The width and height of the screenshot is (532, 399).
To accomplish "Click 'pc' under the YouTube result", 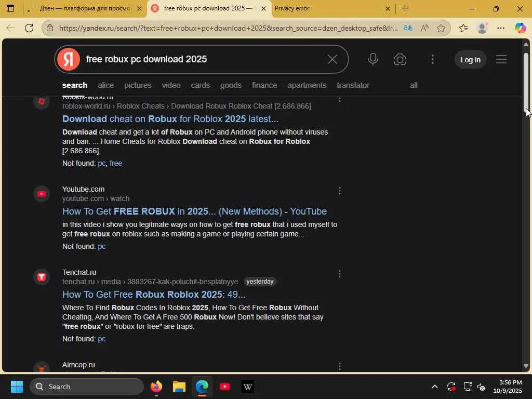I will [102, 246].
